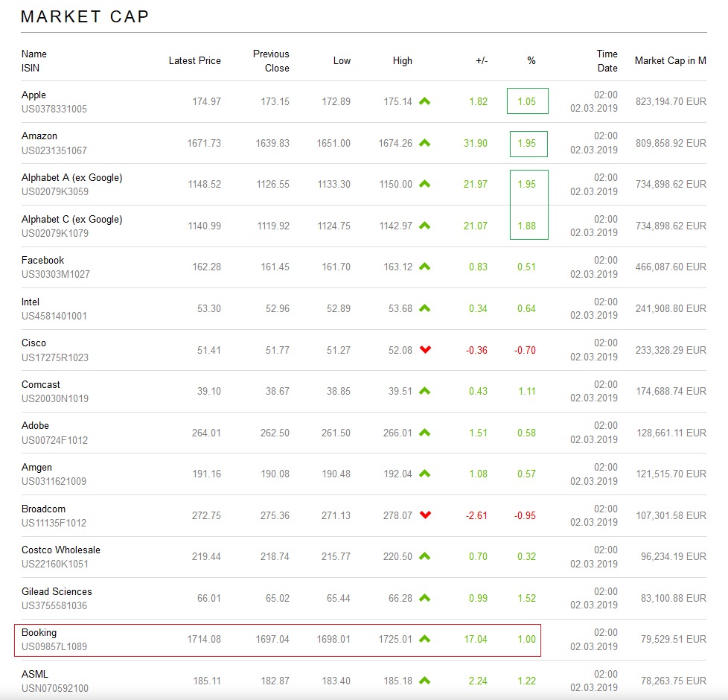Open the Alphabet A (ex Google) link
Image resolution: width=728 pixels, height=700 pixels.
(x=71, y=177)
